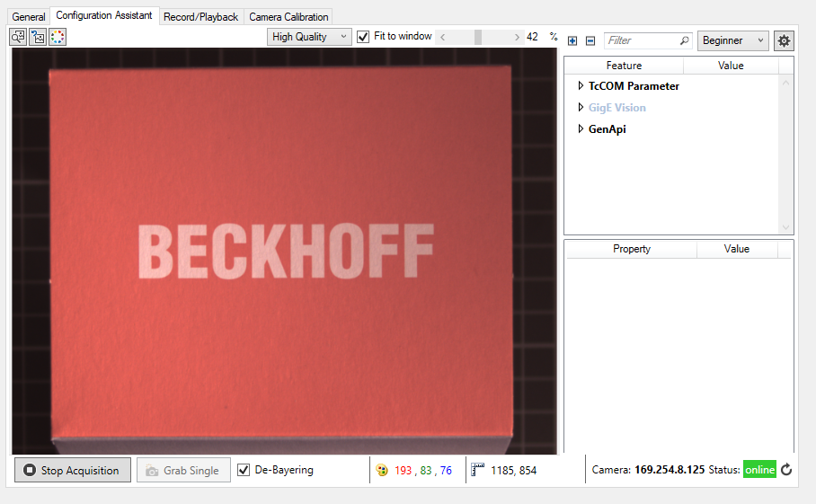Click the coordinates value 1185, 854
The image size is (816, 504).
pos(513,470)
